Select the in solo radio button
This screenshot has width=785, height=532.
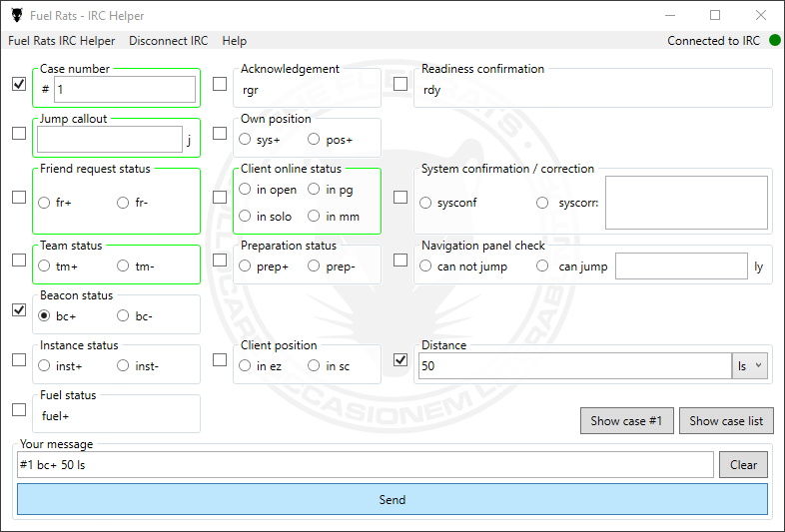coord(245,217)
